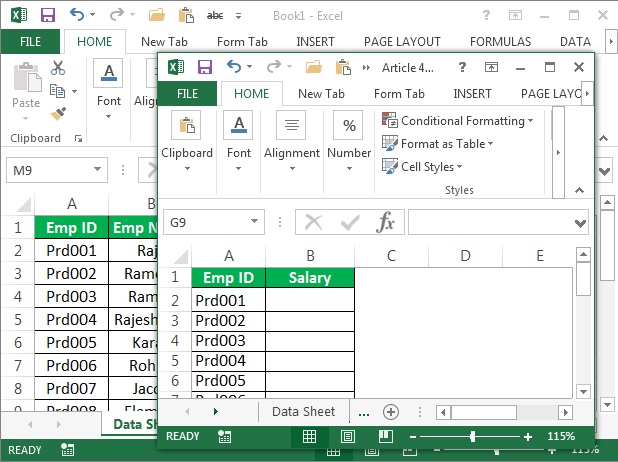Open Help question mark in Article 4 window

coord(462,67)
